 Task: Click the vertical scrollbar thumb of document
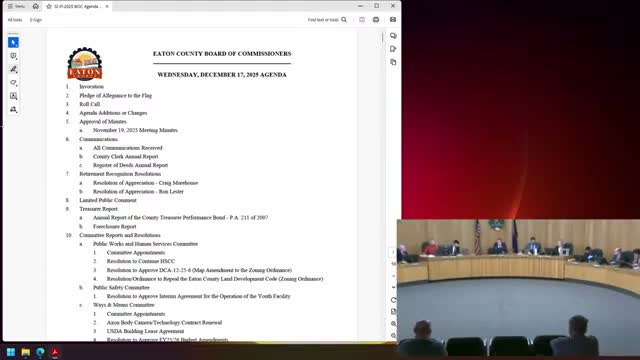(x=382, y=38)
